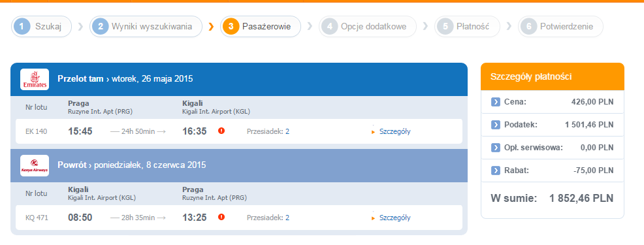Select step 4 Opcje dodatkowe
Screen dimensions: 644x245
point(368,27)
